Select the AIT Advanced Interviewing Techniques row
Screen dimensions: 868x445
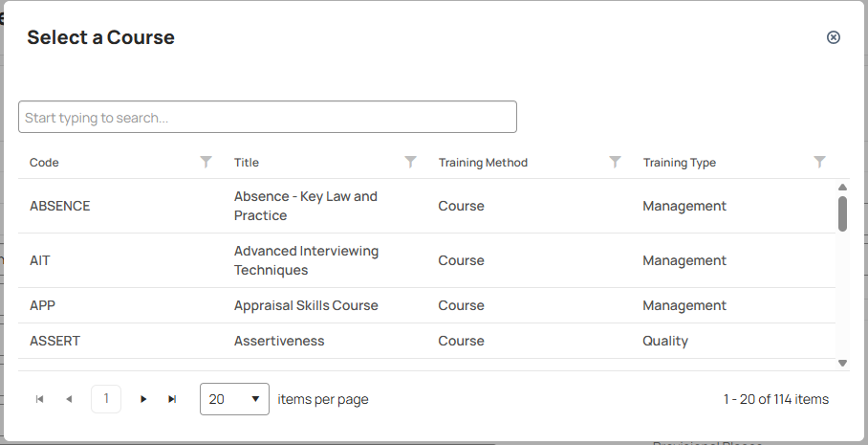click(426, 260)
